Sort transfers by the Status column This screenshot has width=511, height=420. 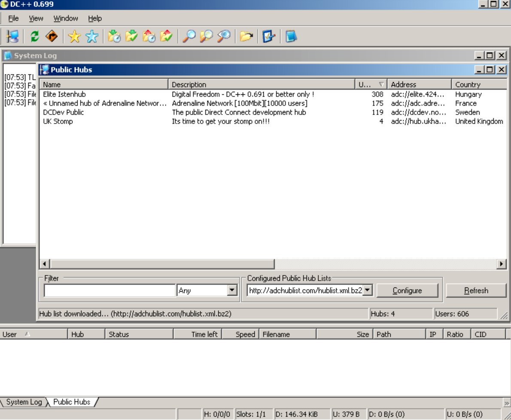(x=139, y=334)
